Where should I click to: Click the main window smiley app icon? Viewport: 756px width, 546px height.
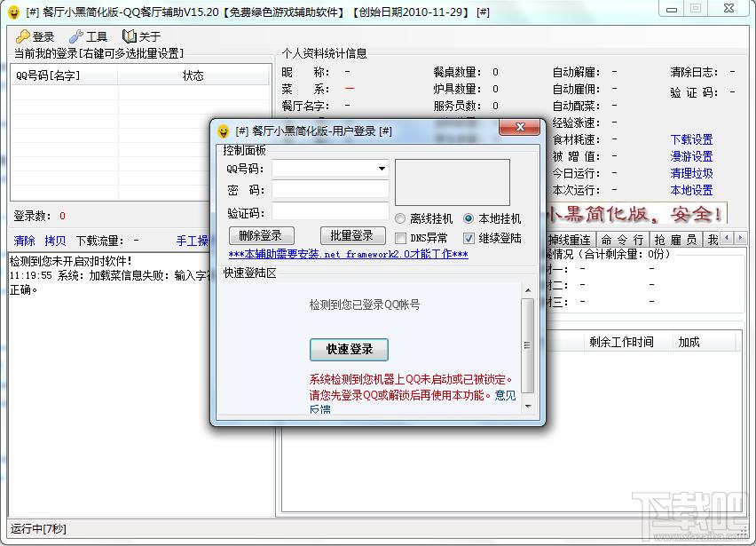[14, 12]
